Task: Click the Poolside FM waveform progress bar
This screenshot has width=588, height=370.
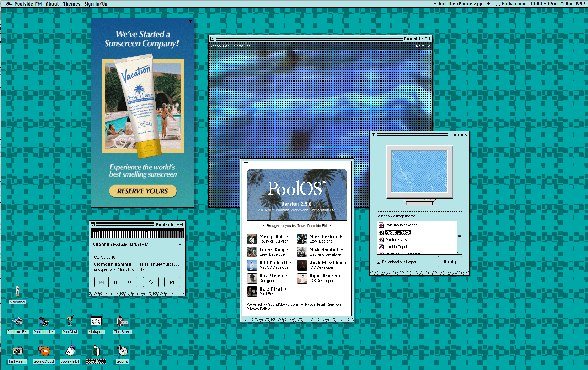Action: coord(137,233)
